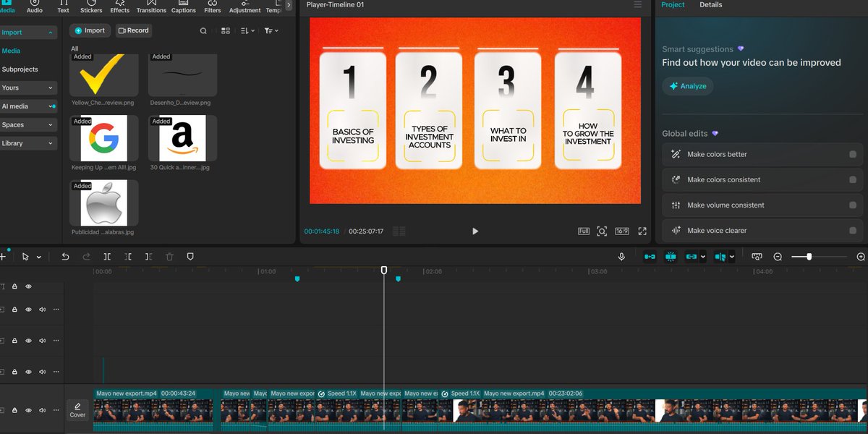The height and width of the screenshot is (434, 868).
Task: Open the linkage options dropdown arrow
Action: pos(702,257)
